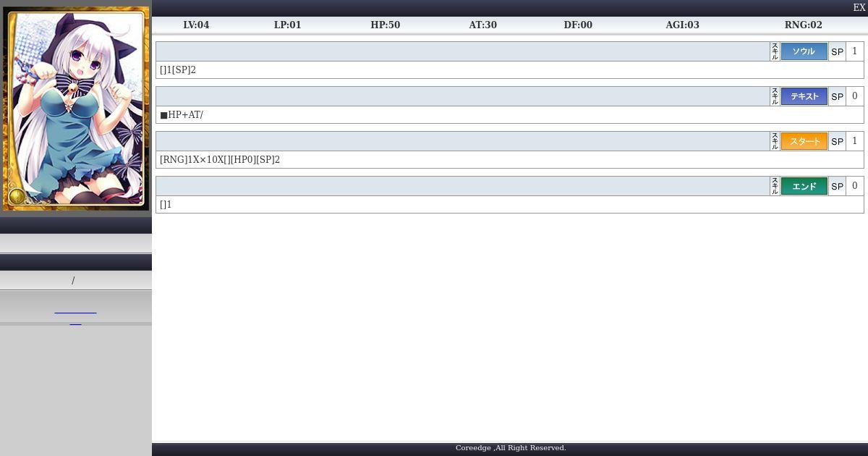Click the SP label in the ソウル row

coord(837,52)
